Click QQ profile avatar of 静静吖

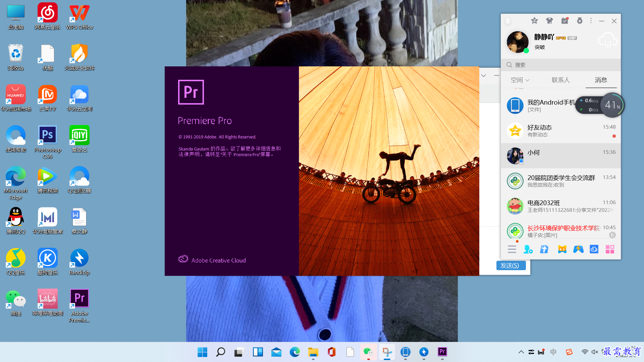pyautogui.click(x=518, y=42)
